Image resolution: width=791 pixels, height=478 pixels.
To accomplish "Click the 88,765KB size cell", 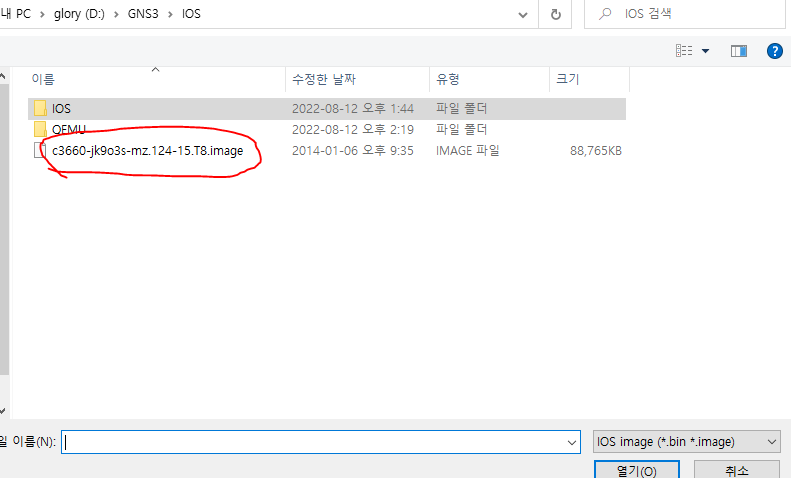I will click(596, 151).
